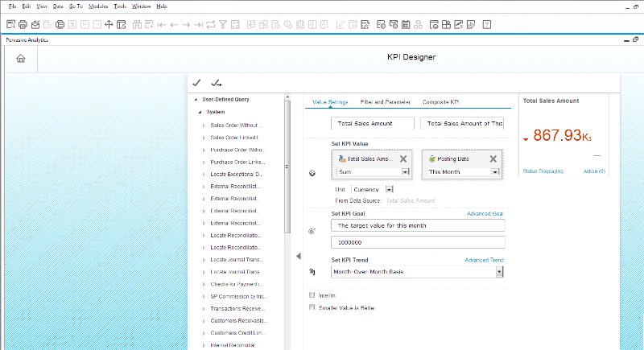Viewport: 644px width, 350px height.
Task: Open the Sum aggregation dropdown
Action: (406, 172)
